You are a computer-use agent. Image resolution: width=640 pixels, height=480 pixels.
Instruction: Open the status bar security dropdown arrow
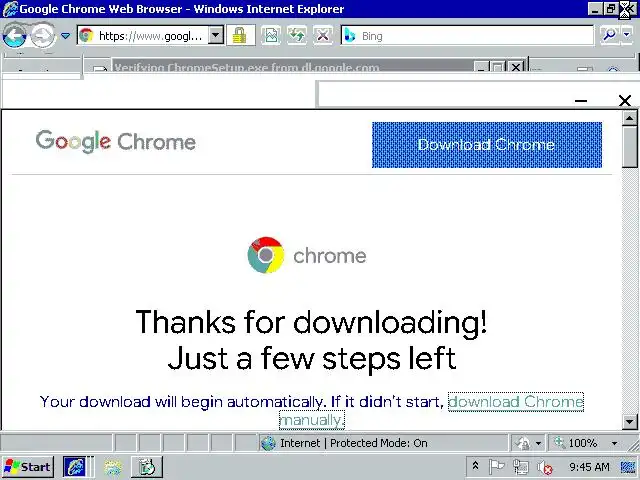(x=538, y=443)
